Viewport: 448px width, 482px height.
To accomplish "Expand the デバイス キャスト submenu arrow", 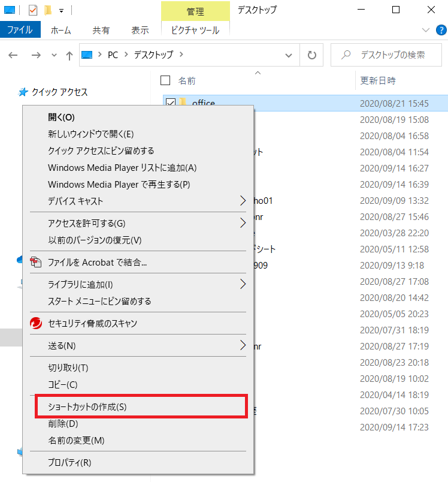I will [243, 201].
